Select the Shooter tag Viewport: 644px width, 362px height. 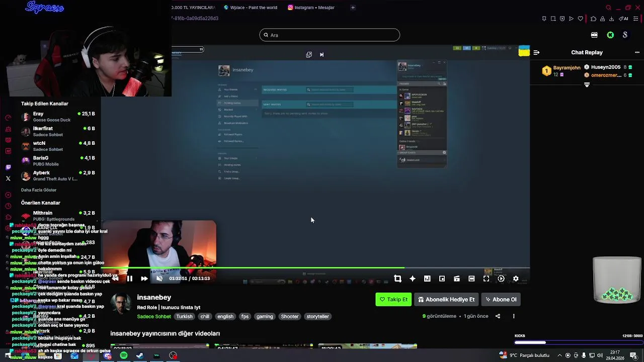click(x=290, y=317)
